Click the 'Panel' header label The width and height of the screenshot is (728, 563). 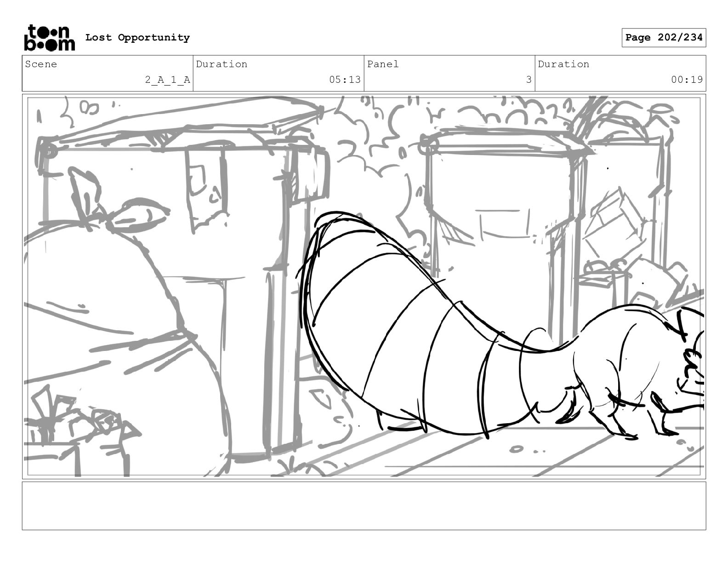pos(383,64)
